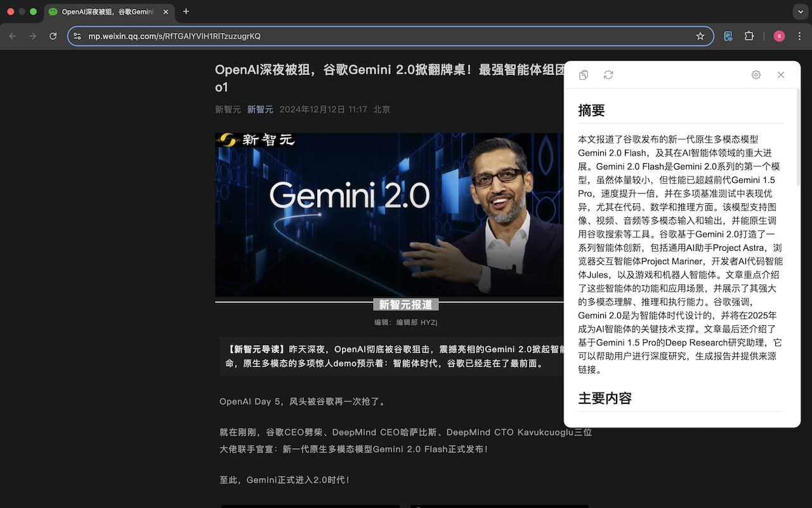Open the Extensions puzzle icon
The image size is (812, 508).
tap(749, 36)
